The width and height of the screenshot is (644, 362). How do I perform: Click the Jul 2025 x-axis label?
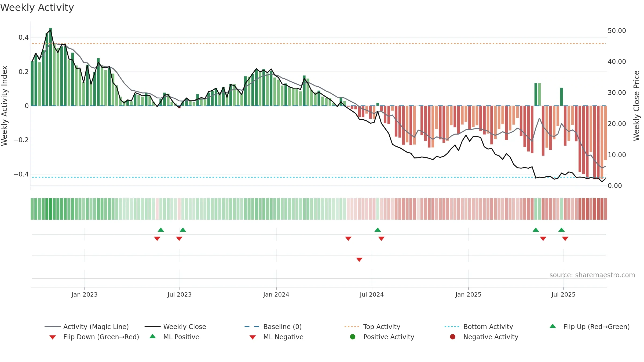click(x=563, y=295)
